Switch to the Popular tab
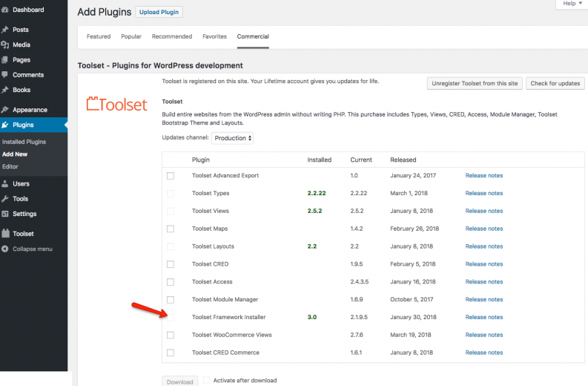The width and height of the screenshot is (588, 386). [131, 36]
